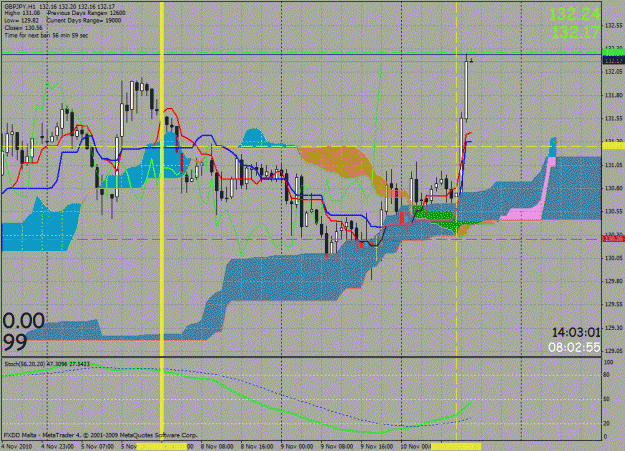The width and height of the screenshot is (625, 451).
Task: Click the pink projected cloud segment
Action: (530, 211)
